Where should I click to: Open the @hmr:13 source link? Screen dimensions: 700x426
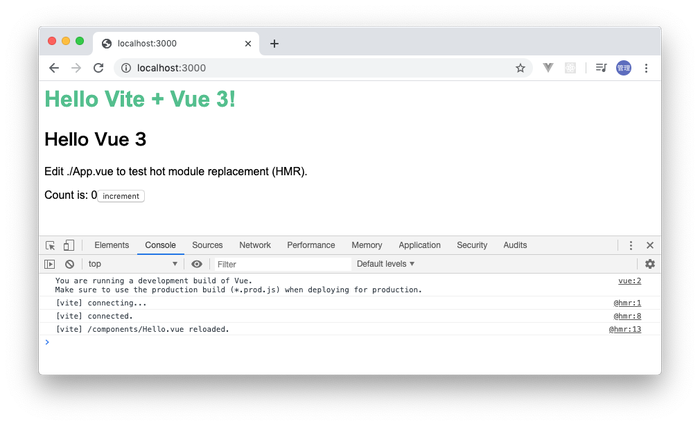(625, 329)
